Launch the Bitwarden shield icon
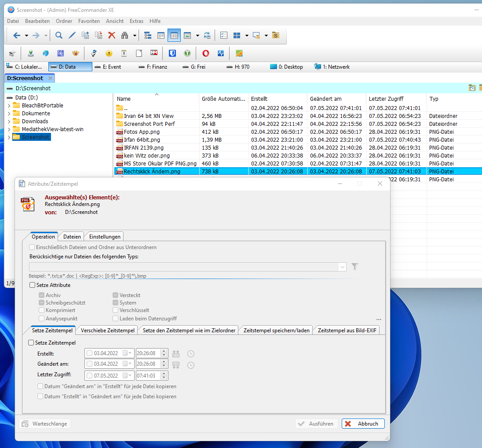The width and height of the screenshot is (482, 448). coord(172,53)
